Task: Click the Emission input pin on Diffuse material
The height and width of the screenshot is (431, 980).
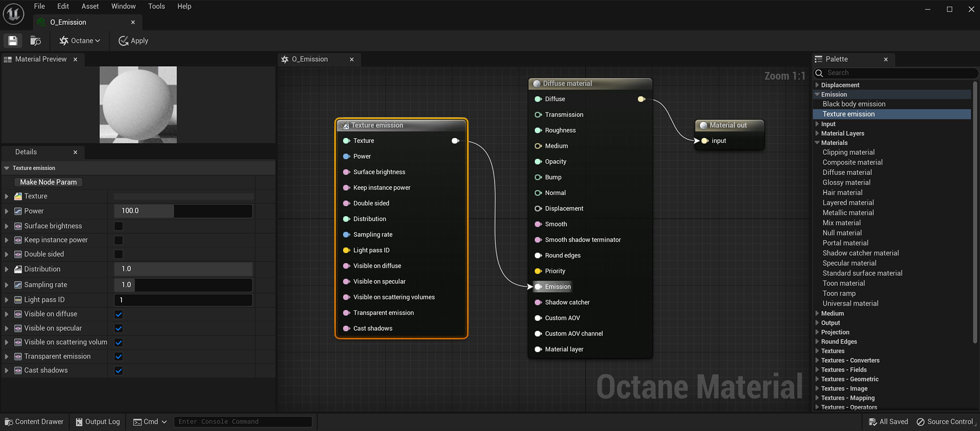Action: (538, 287)
